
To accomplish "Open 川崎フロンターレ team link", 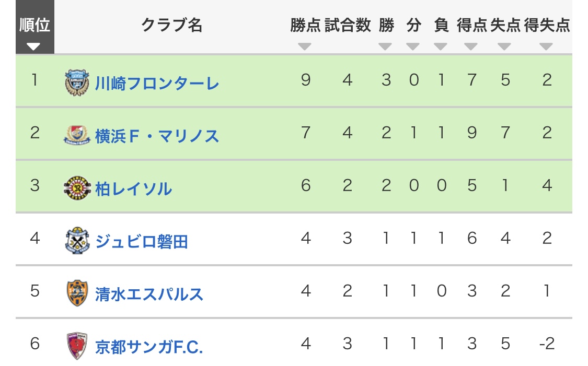I will click(157, 83).
